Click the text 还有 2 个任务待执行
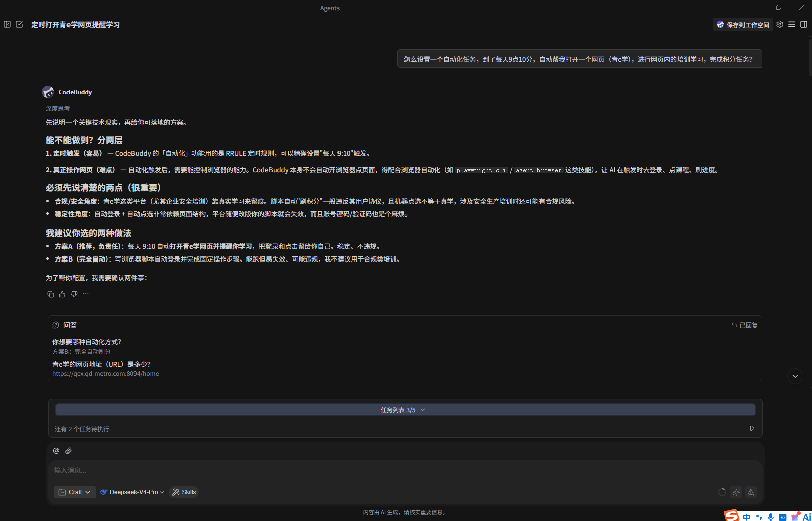 (x=82, y=429)
